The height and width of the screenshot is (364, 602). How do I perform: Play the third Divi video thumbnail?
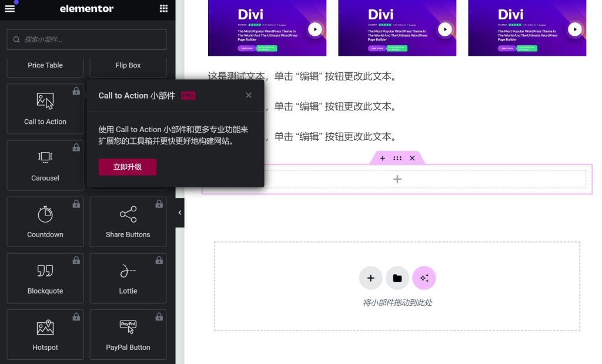[x=575, y=29]
